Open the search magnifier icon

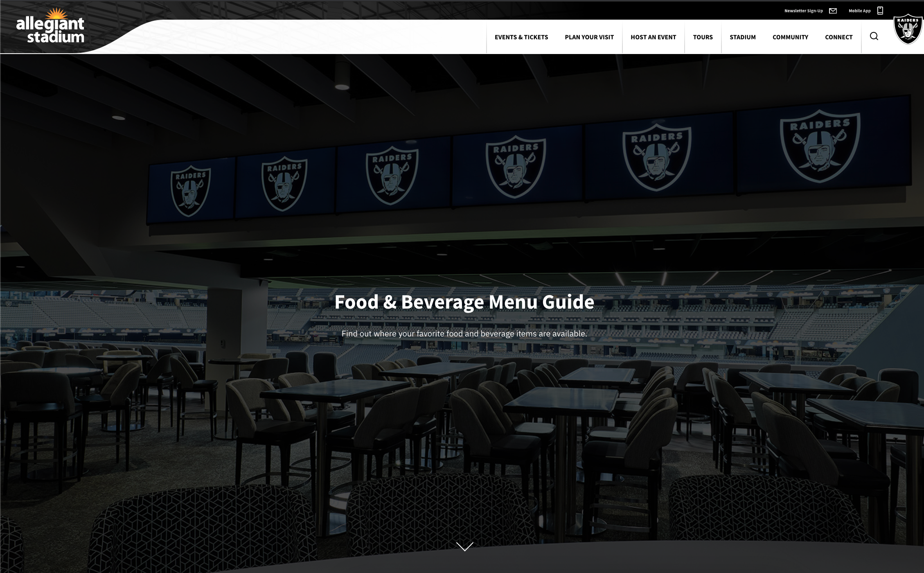click(x=874, y=36)
